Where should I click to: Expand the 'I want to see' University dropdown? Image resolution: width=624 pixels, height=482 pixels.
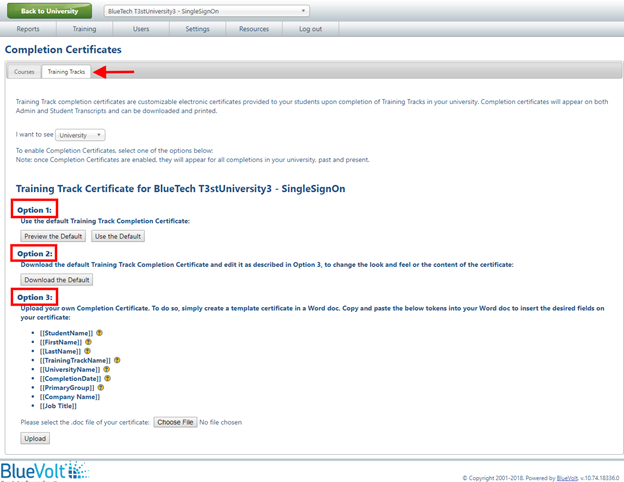[80, 135]
